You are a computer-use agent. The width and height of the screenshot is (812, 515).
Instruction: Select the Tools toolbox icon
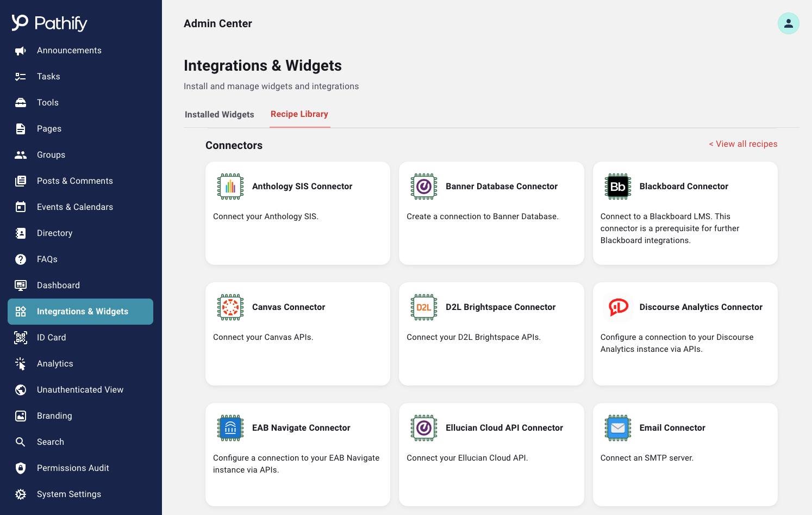pyautogui.click(x=21, y=103)
